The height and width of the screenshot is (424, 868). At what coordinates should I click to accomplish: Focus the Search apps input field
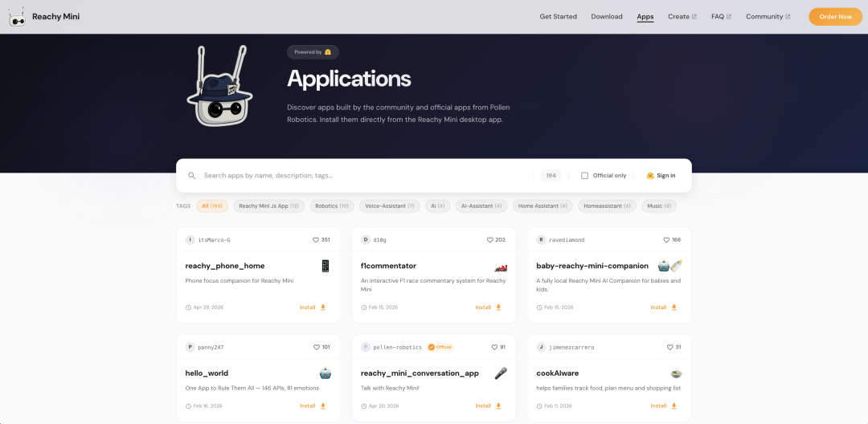pyautogui.click(x=366, y=176)
